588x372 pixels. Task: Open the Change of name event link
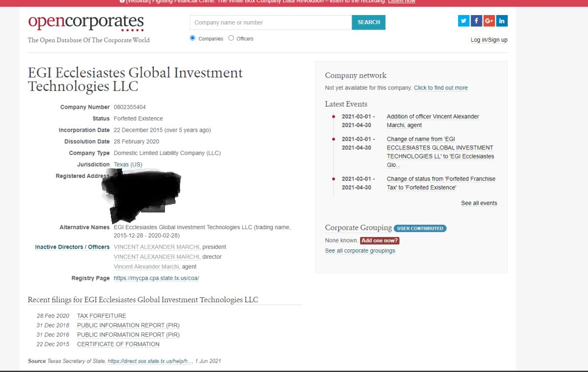440,152
